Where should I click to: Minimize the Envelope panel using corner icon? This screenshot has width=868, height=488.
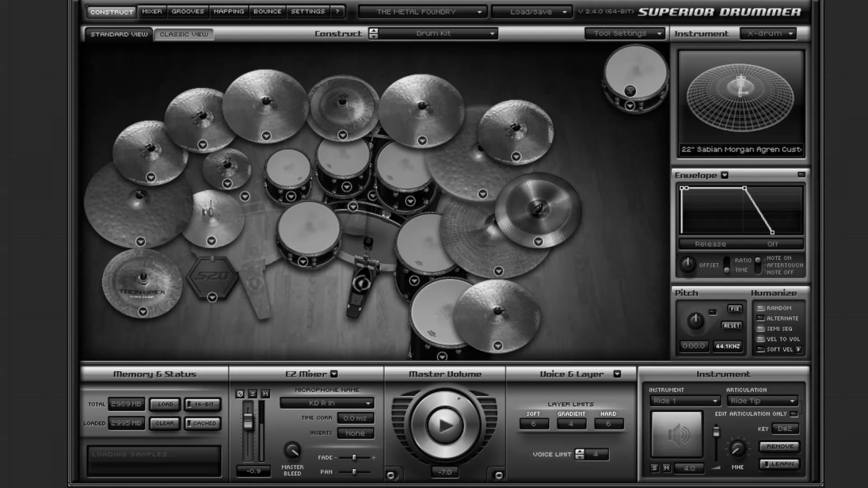coord(801,175)
